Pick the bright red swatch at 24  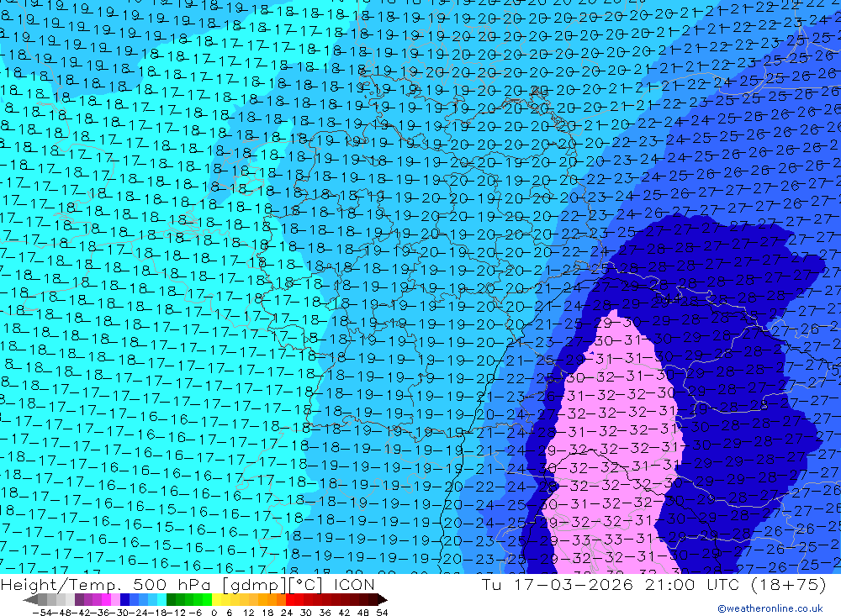[289, 599]
